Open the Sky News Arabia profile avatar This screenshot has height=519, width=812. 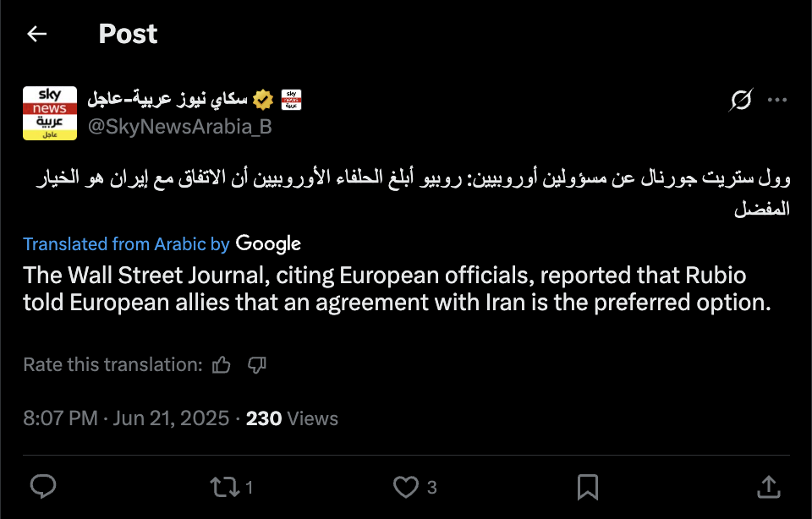click(x=50, y=113)
